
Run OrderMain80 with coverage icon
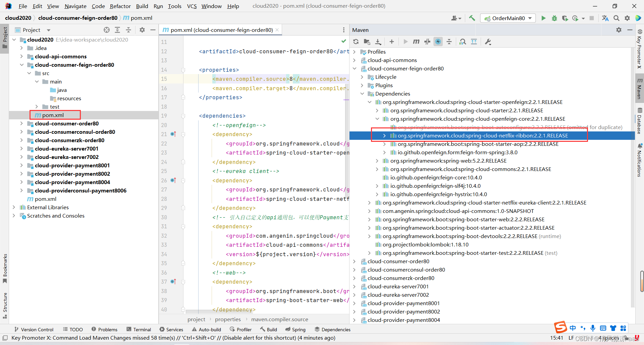pyautogui.click(x=565, y=18)
